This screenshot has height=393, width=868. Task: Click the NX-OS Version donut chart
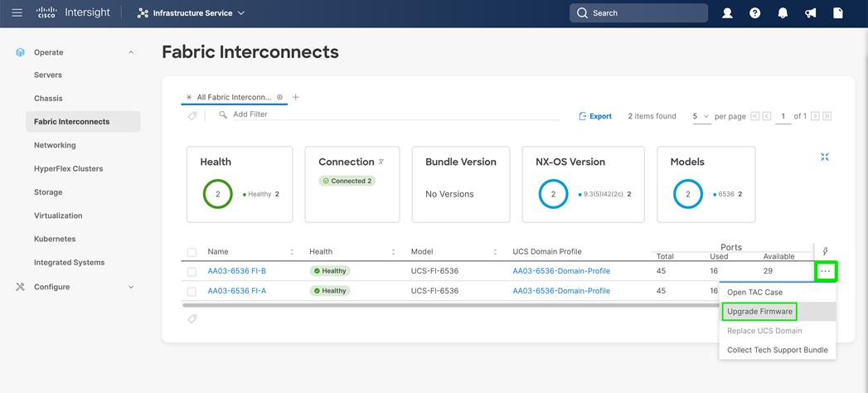tap(553, 194)
